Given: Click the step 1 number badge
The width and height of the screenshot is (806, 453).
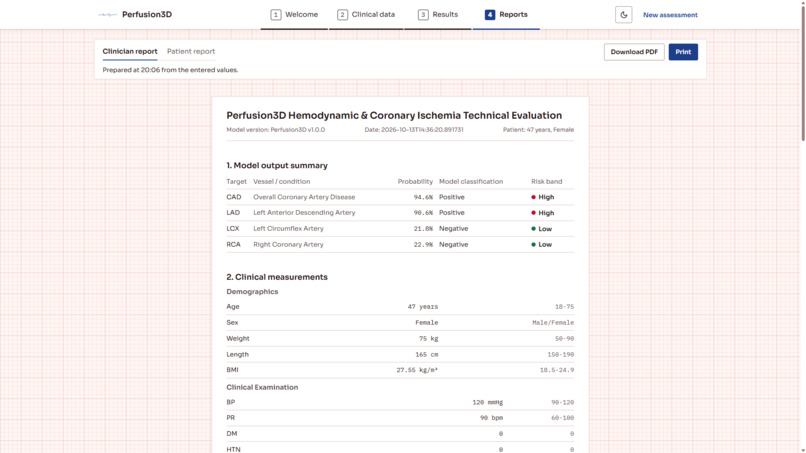Looking at the screenshot, I should click(276, 15).
